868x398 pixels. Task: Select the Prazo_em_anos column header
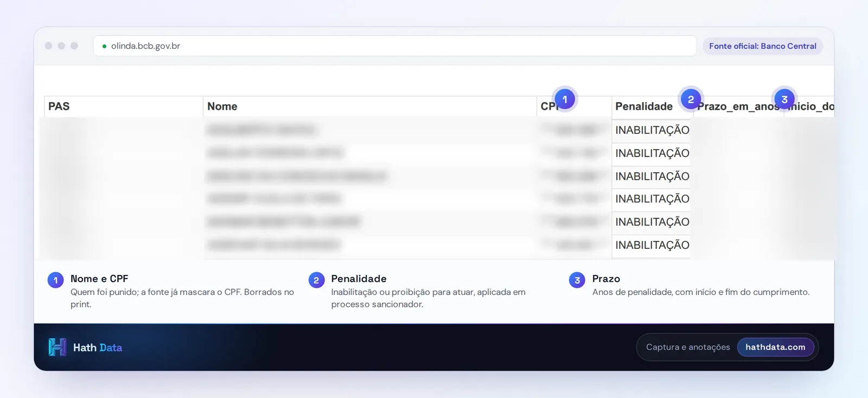(738, 106)
